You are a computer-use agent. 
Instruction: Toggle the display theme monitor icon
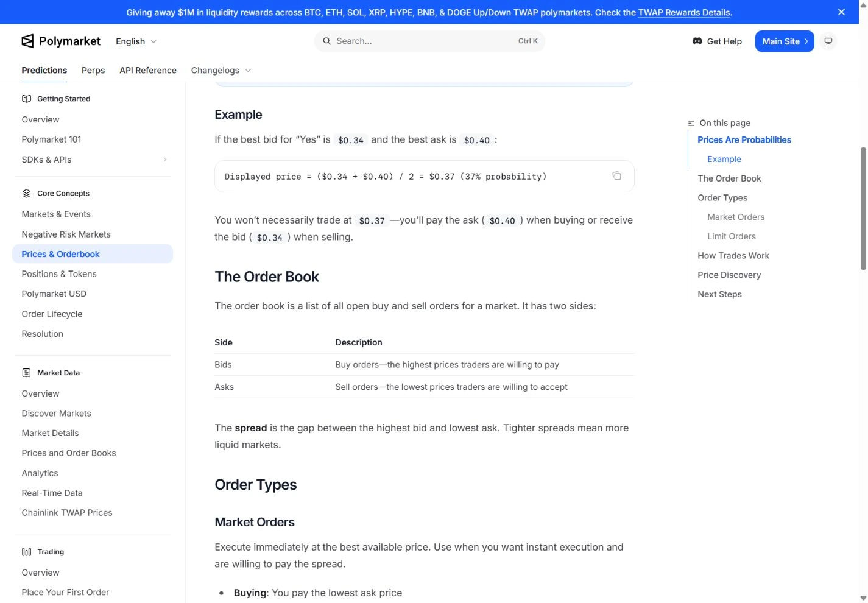(828, 41)
